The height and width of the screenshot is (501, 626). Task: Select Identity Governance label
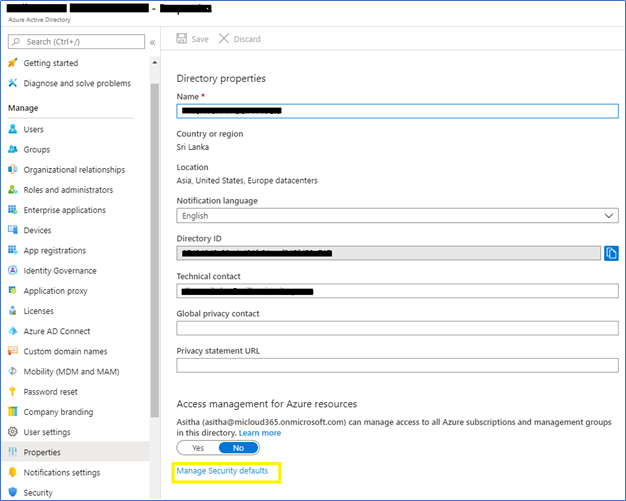coord(60,271)
